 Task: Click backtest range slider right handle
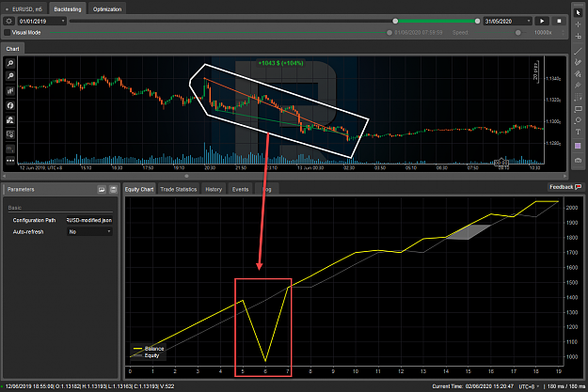[x=477, y=21]
